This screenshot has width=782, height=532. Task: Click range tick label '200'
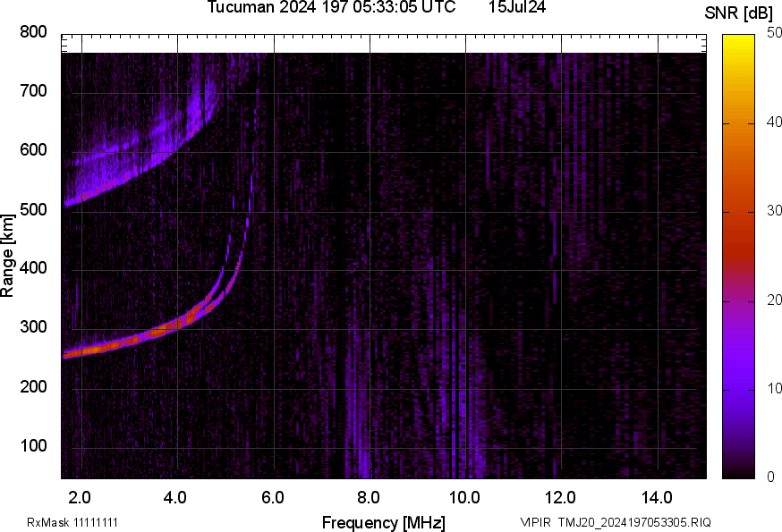pos(33,386)
